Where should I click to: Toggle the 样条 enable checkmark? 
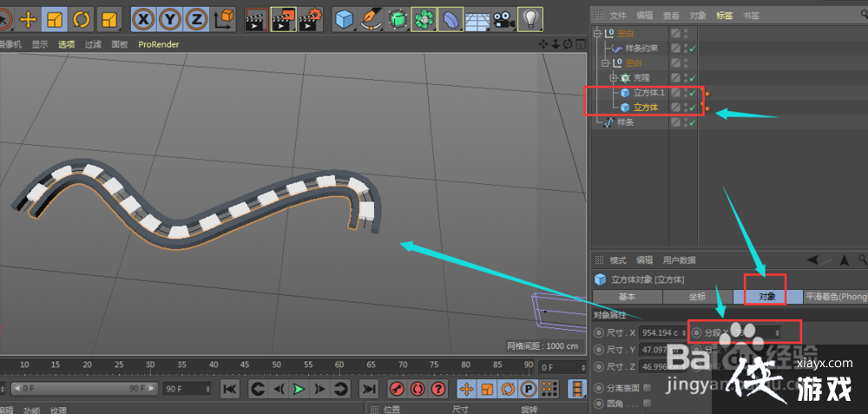693,122
